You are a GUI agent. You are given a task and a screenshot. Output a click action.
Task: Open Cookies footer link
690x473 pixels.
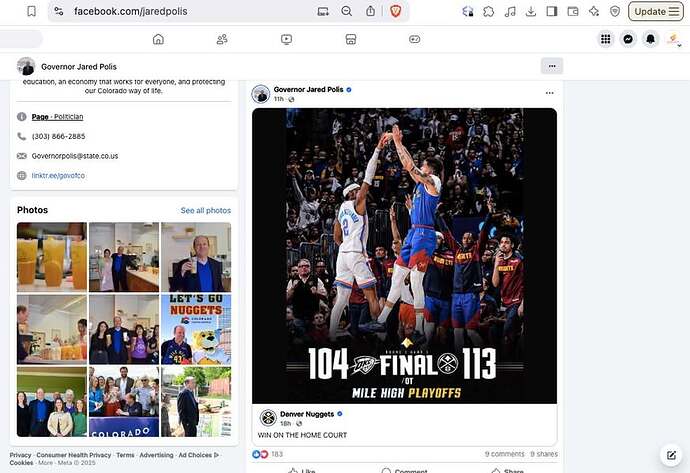pos(22,463)
